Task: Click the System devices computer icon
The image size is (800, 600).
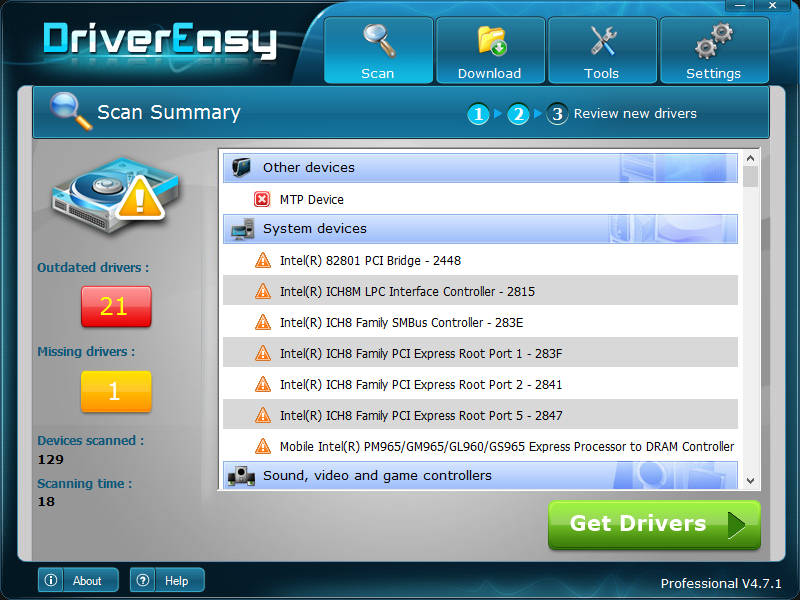Action: coord(242,229)
